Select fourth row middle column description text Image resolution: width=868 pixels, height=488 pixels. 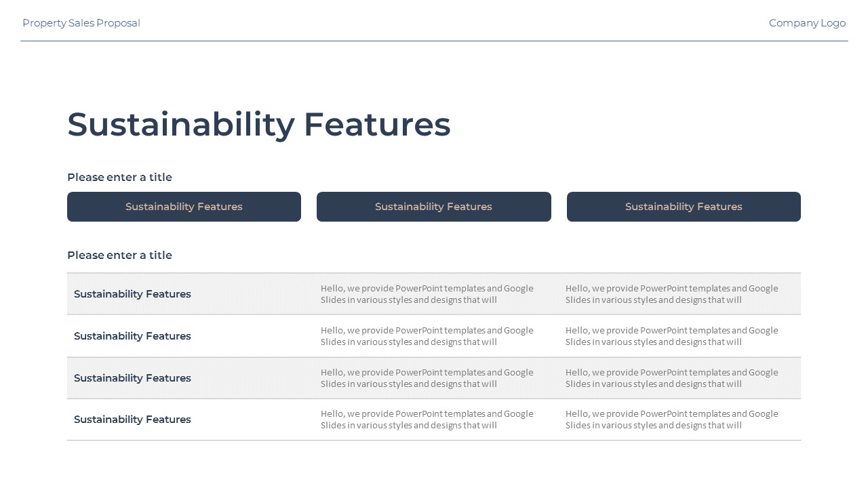click(427, 420)
